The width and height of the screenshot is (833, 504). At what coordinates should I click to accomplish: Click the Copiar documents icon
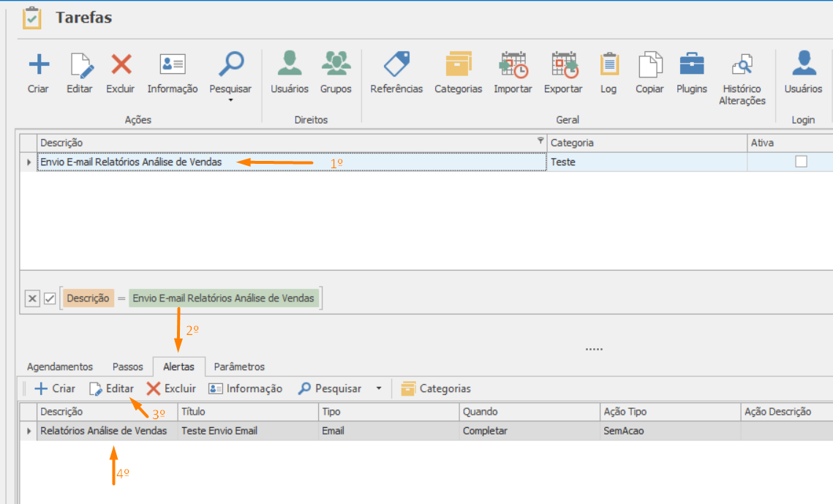tap(649, 65)
